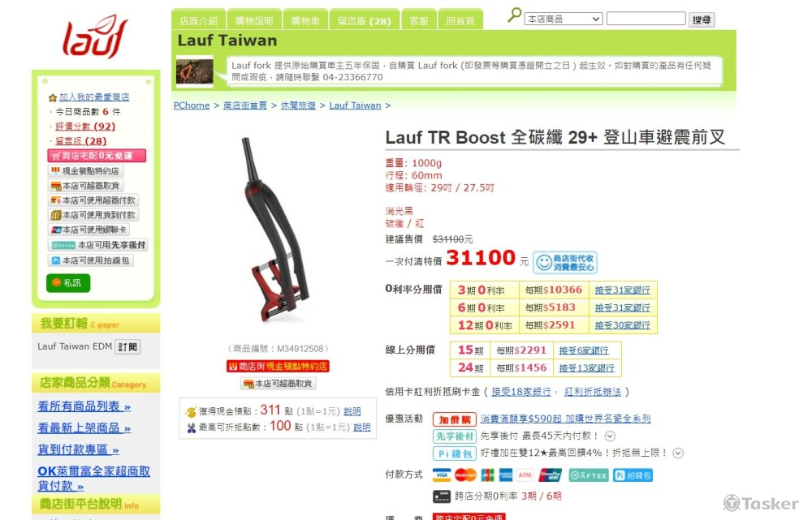The width and height of the screenshot is (812, 520).
Task: Click the red 加價購 badge
Action: coord(454,419)
